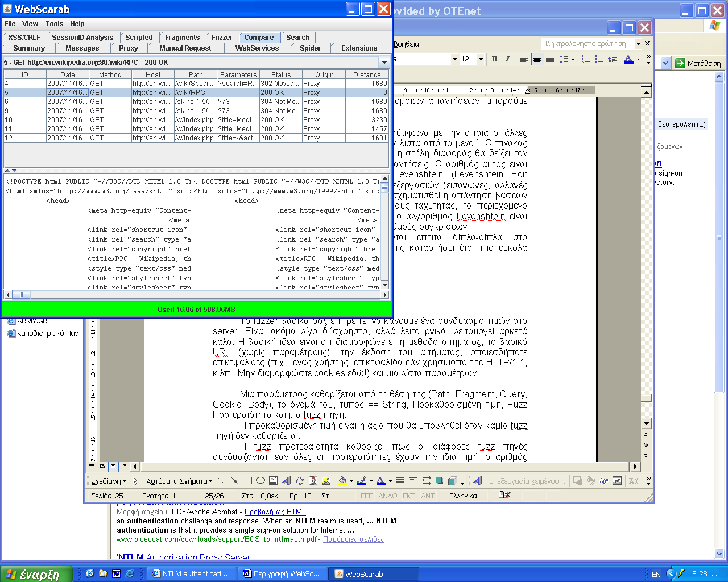Select conversation row 10 in WebScarab table
The image size is (728, 582).
pos(196,120)
